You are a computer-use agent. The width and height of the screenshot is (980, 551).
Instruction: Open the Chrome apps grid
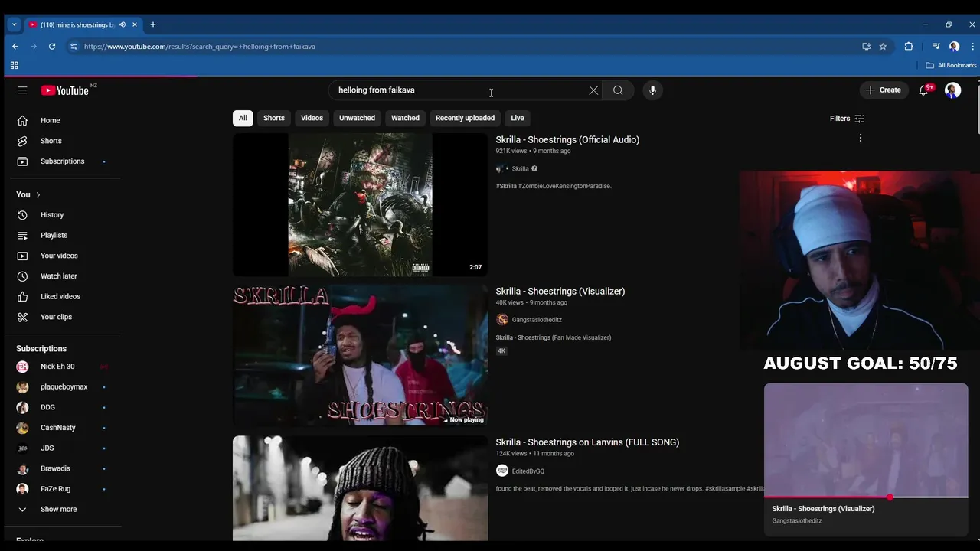pos(14,66)
